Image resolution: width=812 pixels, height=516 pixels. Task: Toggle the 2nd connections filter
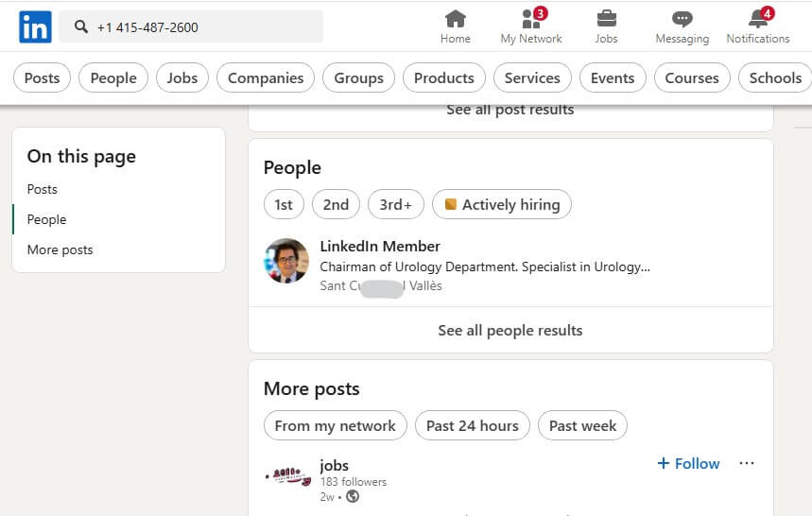click(337, 204)
